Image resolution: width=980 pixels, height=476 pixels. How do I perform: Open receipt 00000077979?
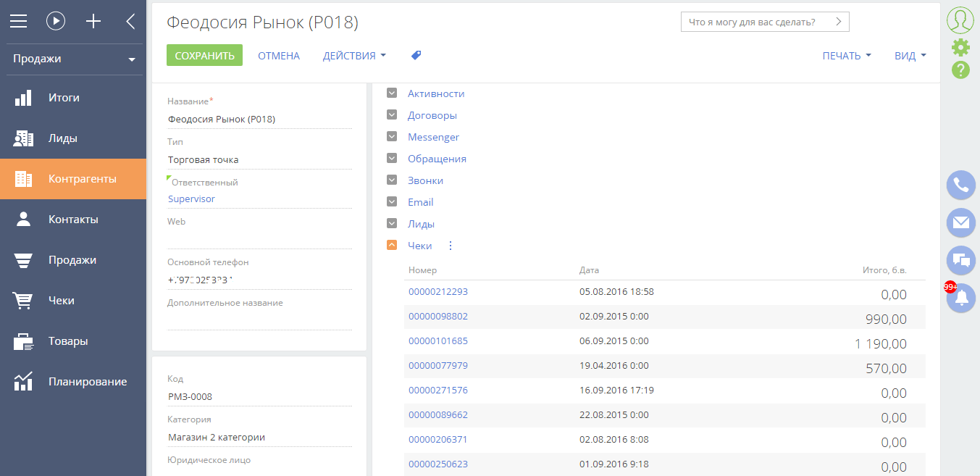pos(438,366)
